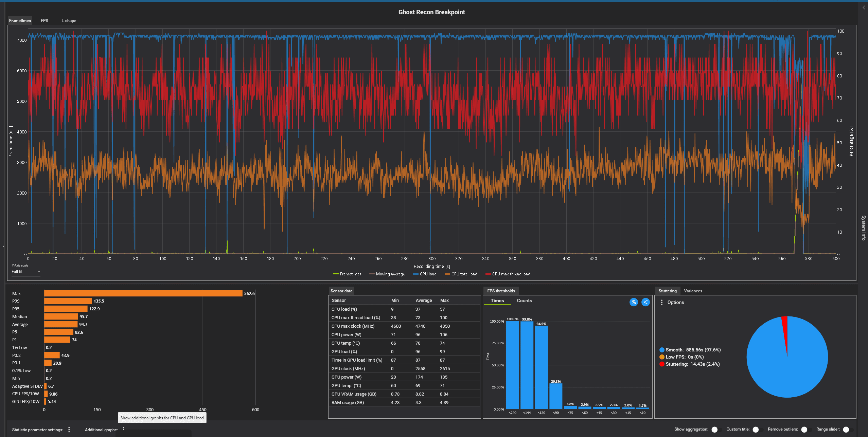Toggle the Moving average legend entry
Image resolution: width=868 pixels, height=437 pixels.
(387, 274)
